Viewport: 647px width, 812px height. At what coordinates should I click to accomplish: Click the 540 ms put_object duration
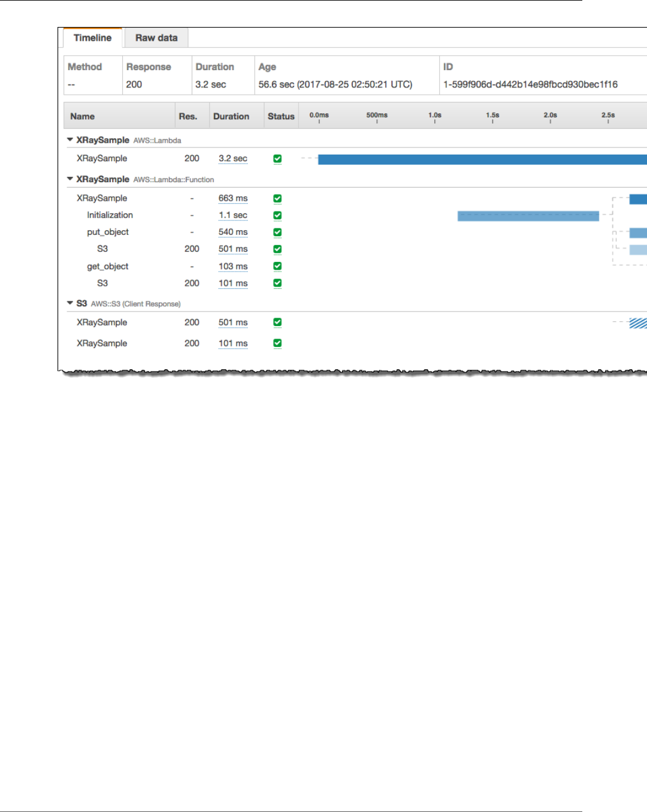[233, 232]
